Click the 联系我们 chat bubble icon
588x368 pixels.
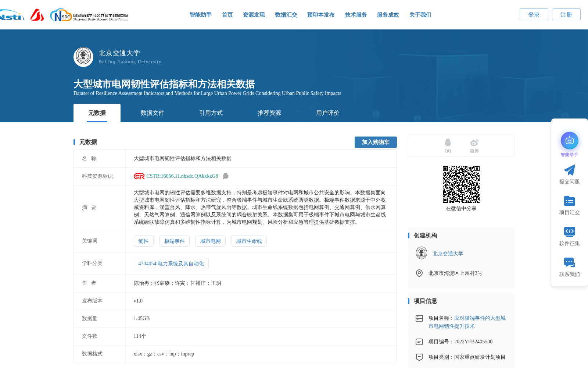coord(570,262)
